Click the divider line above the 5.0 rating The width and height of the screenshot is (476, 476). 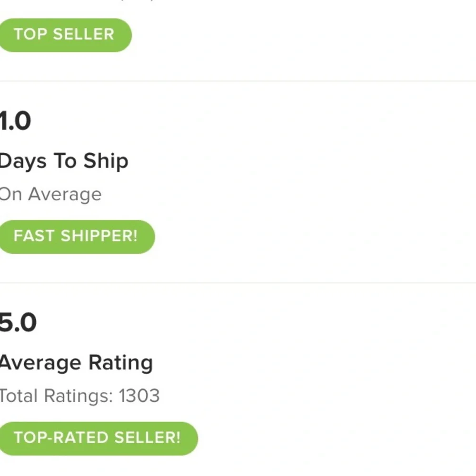coord(238,283)
